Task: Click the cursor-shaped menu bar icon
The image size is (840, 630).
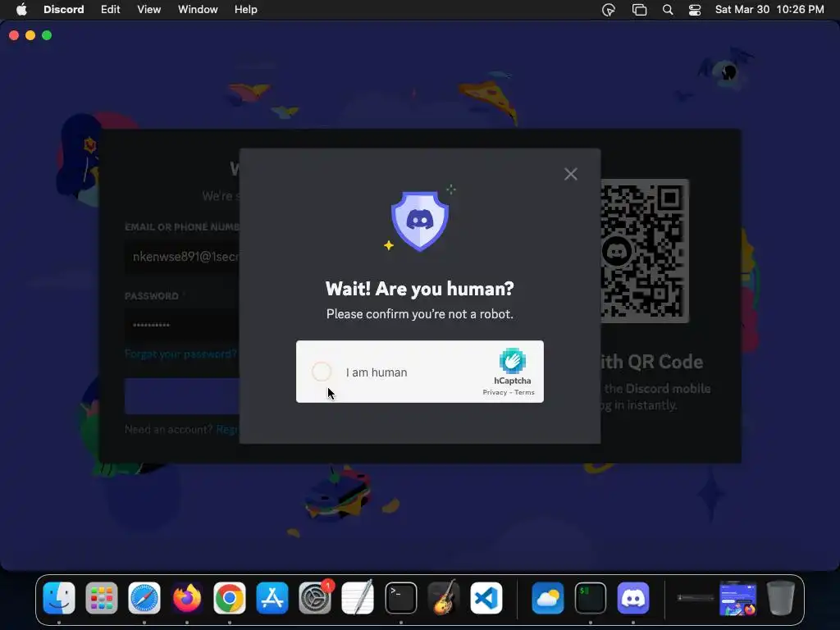Action: [609, 10]
